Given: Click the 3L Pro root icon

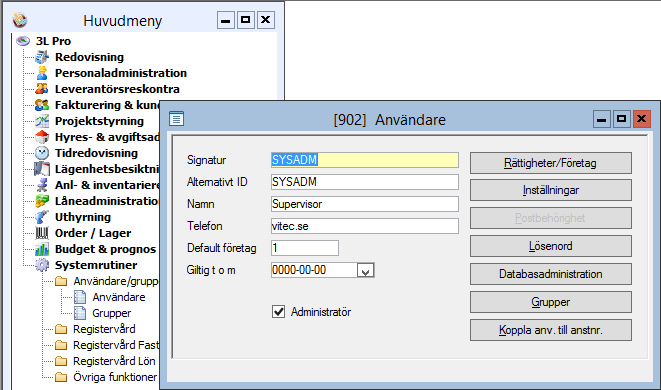Looking at the screenshot, I should [x=23, y=41].
